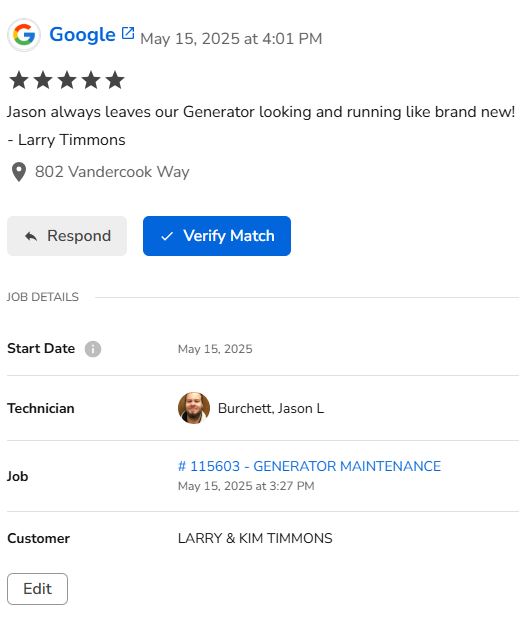Image resolution: width=531 pixels, height=623 pixels.
Task: Click the checkmark icon in Verify Match
Action: coord(167,236)
